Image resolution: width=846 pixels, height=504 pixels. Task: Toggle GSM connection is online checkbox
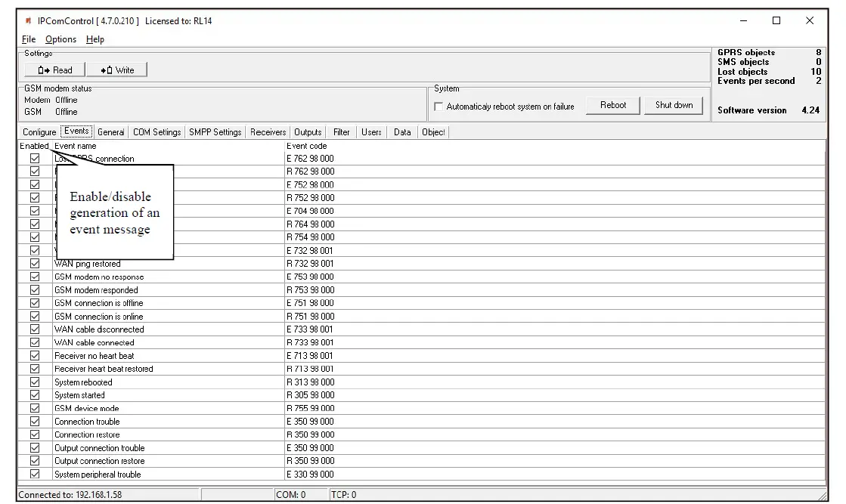tap(35, 317)
